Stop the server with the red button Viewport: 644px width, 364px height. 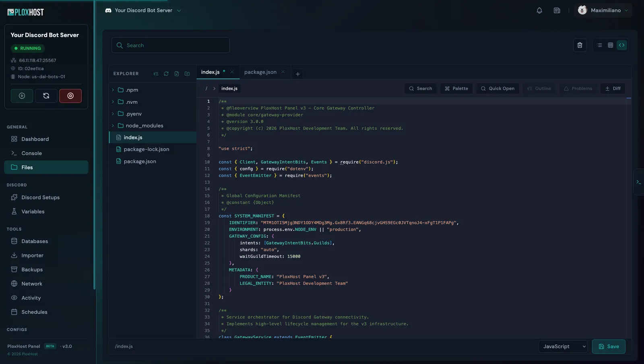click(70, 96)
